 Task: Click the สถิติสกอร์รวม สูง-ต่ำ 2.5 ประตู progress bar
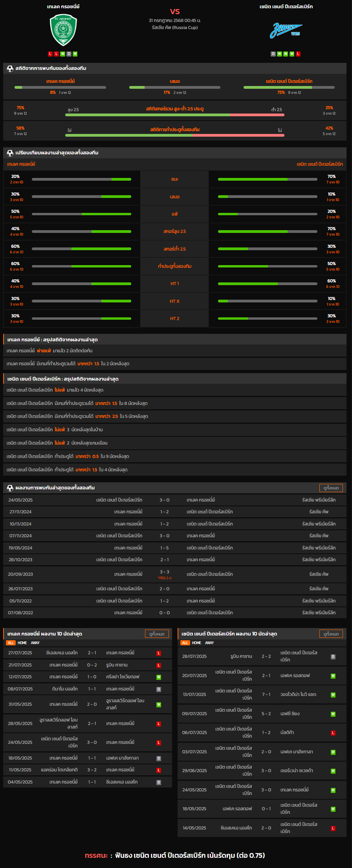(x=175, y=115)
